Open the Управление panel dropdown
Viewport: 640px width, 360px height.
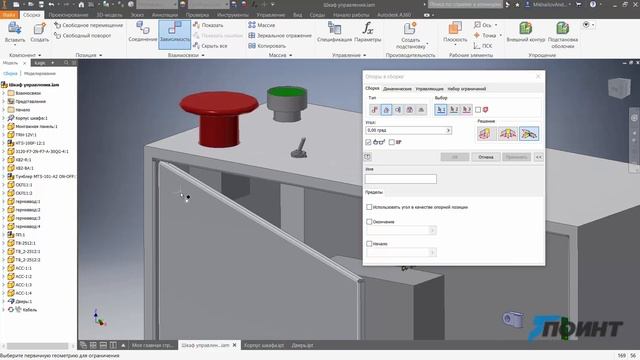point(349,55)
